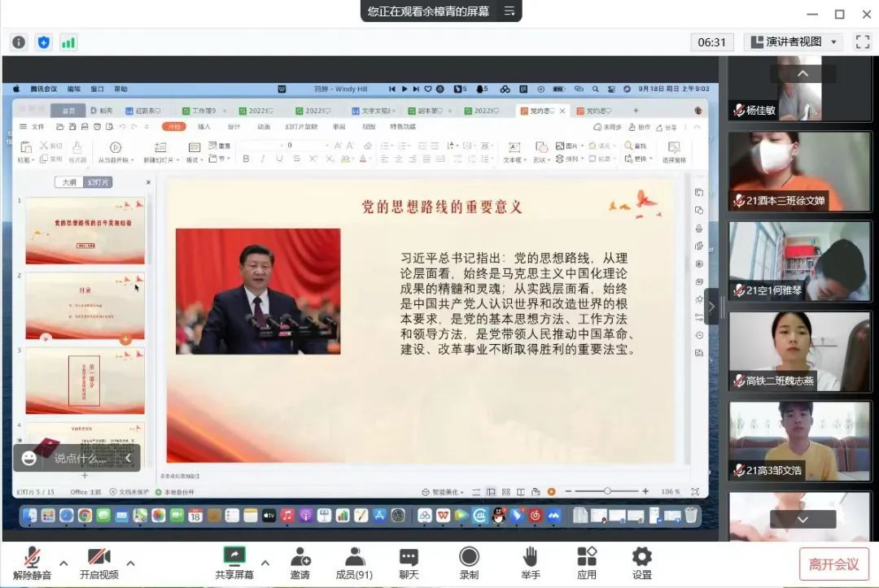Toggle bold formatting in WPS ribbon

click(246, 159)
